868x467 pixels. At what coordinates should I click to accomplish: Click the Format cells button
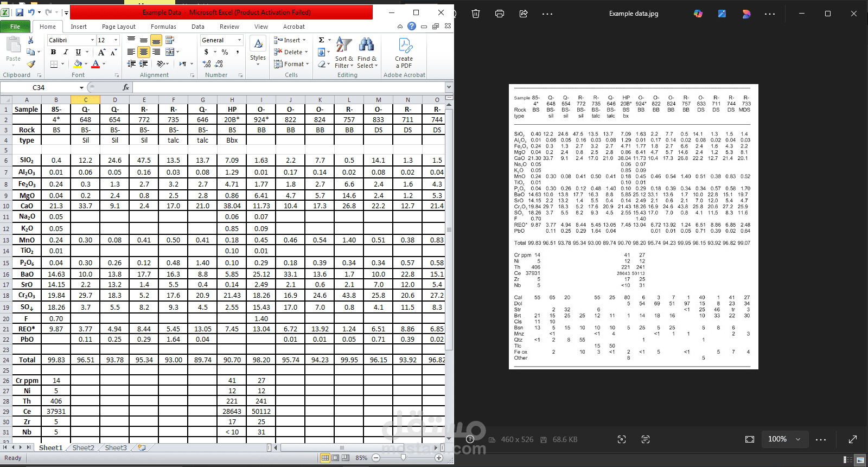pos(291,64)
